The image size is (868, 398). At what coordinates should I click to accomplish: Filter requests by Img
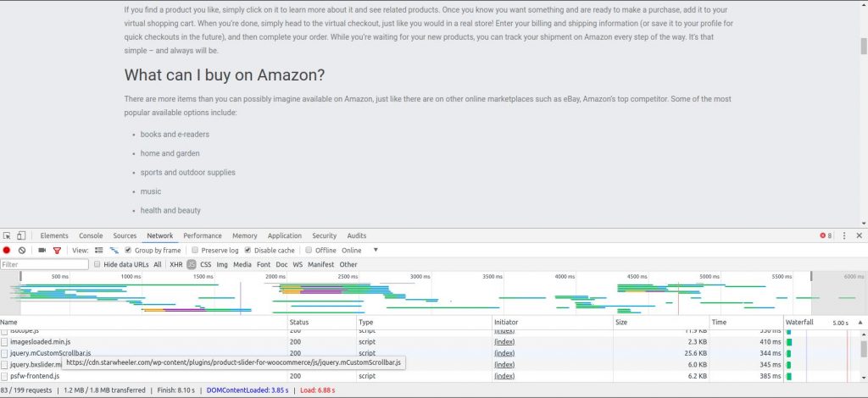click(222, 265)
